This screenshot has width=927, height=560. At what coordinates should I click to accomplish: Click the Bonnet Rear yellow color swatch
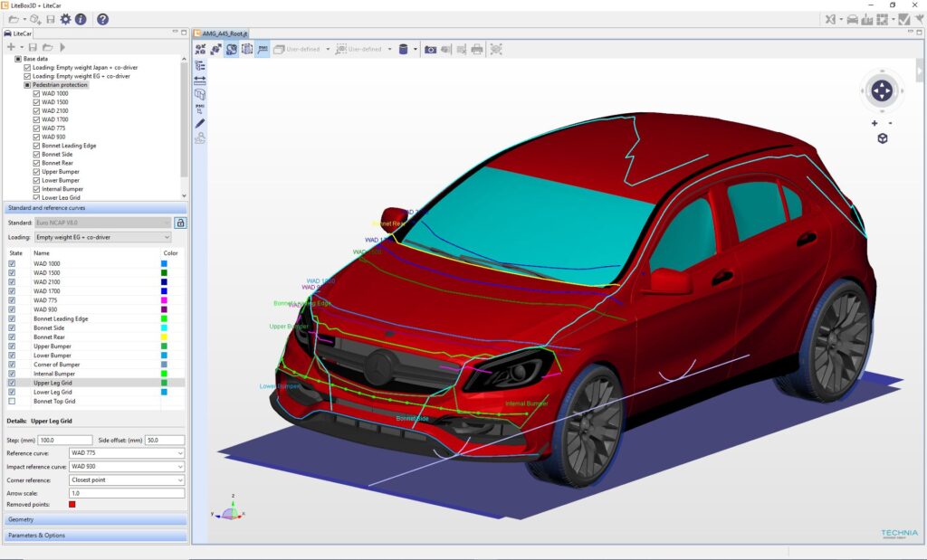165,337
